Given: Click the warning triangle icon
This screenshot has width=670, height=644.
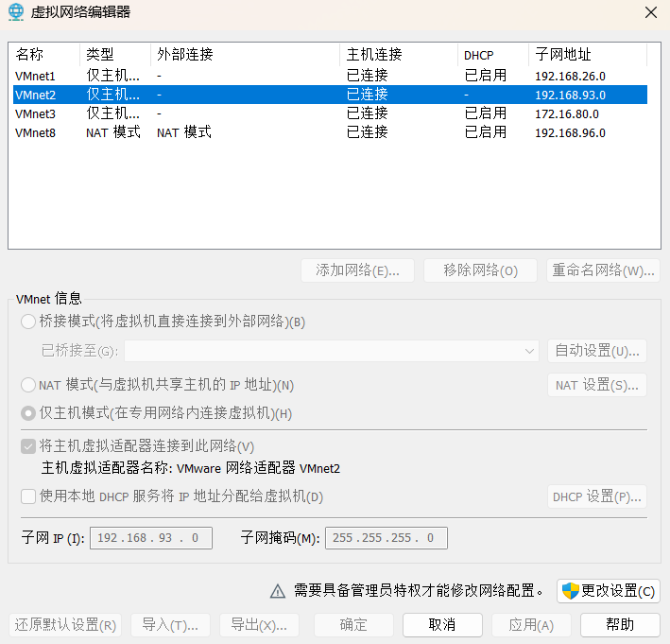Looking at the screenshot, I should pyautogui.click(x=278, y=591).
